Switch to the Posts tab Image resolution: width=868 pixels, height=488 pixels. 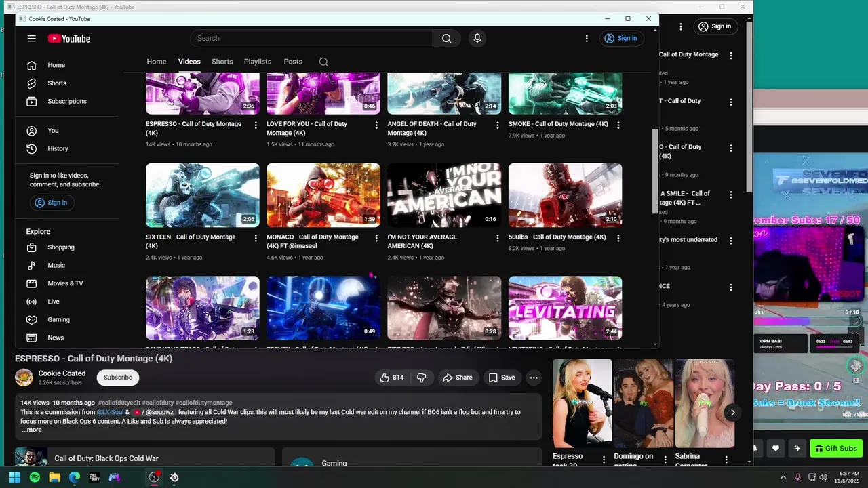(x=293, y=62)
